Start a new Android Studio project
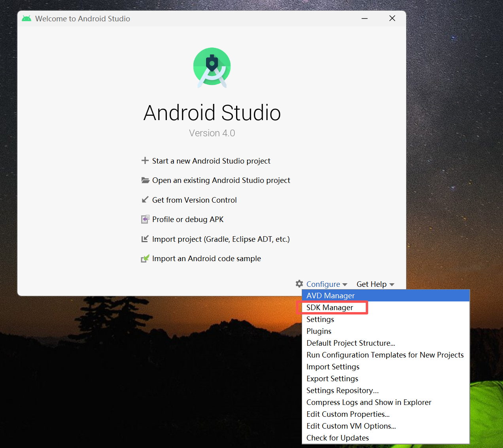The width and height of the screenshot is (503, 448). point(211,161)
